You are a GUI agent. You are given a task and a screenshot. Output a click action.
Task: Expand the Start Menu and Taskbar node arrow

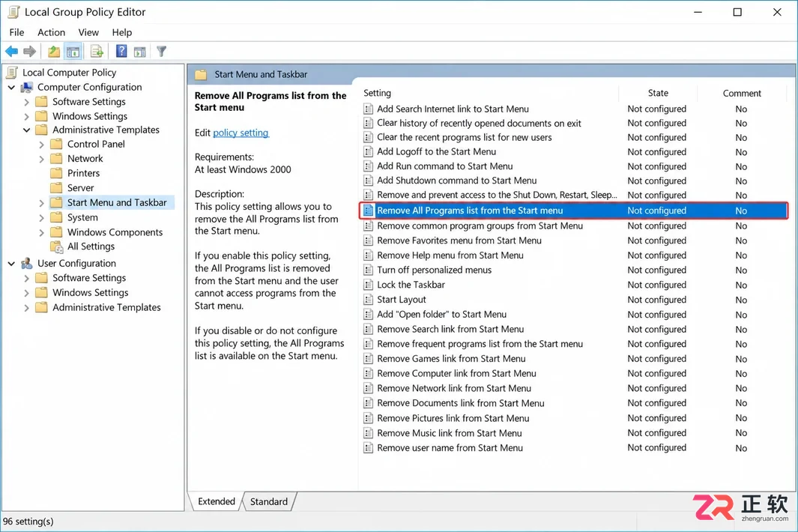point(42,203)
